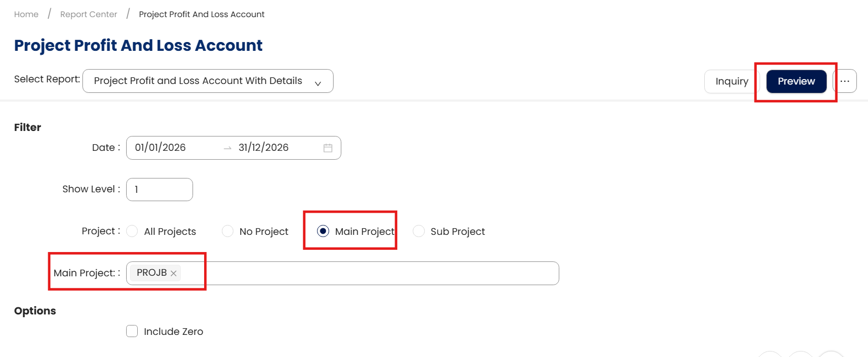Choose the No Project option
868x357 pixels.
227,231
